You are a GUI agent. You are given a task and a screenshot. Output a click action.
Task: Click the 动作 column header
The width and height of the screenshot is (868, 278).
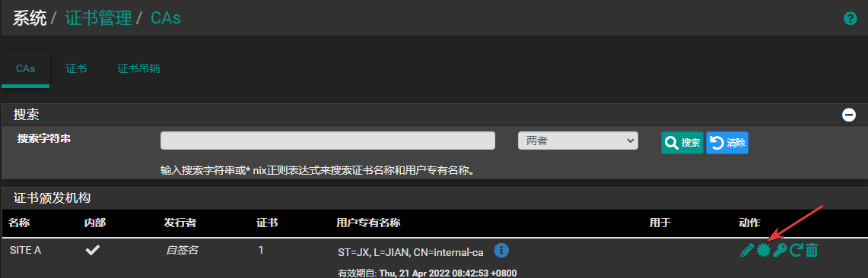pos(749,223)
